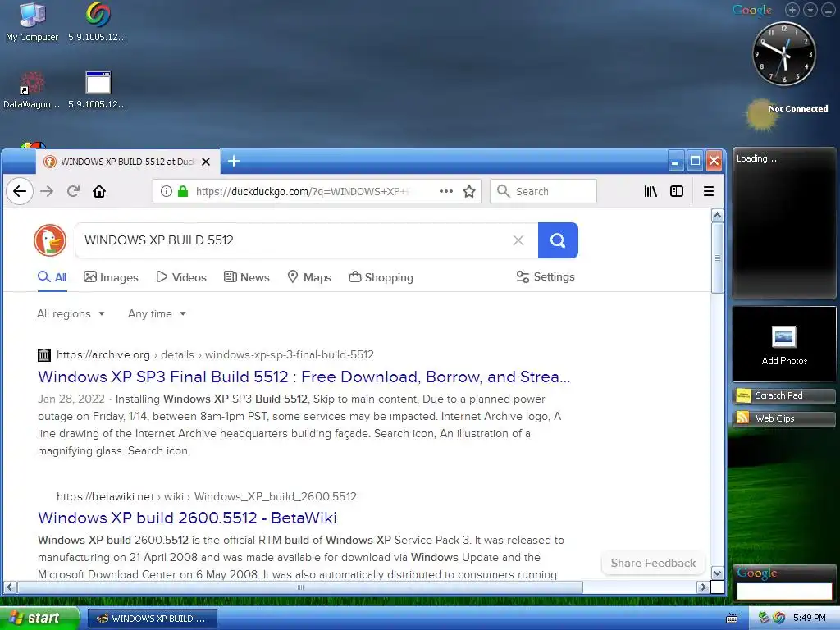Click the horizontal scrollbar left arrow

pyautogui.click(x=10, y=587)
